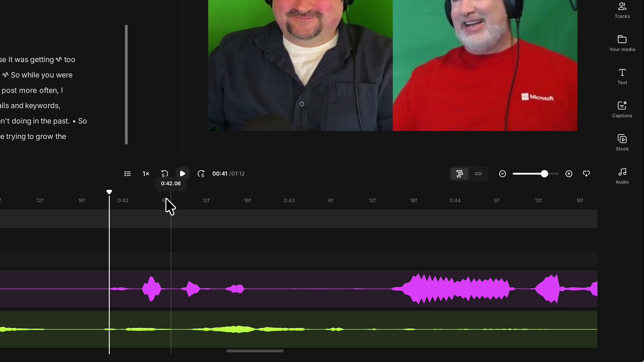
Task: Select the green audio waveform track
Action: click(299, 329)
